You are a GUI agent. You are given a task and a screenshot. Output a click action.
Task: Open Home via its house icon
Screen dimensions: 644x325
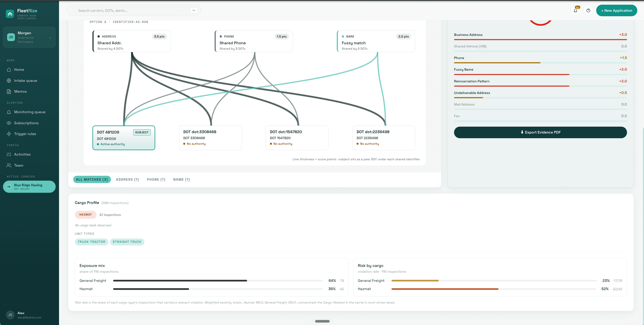pos(9,69)
